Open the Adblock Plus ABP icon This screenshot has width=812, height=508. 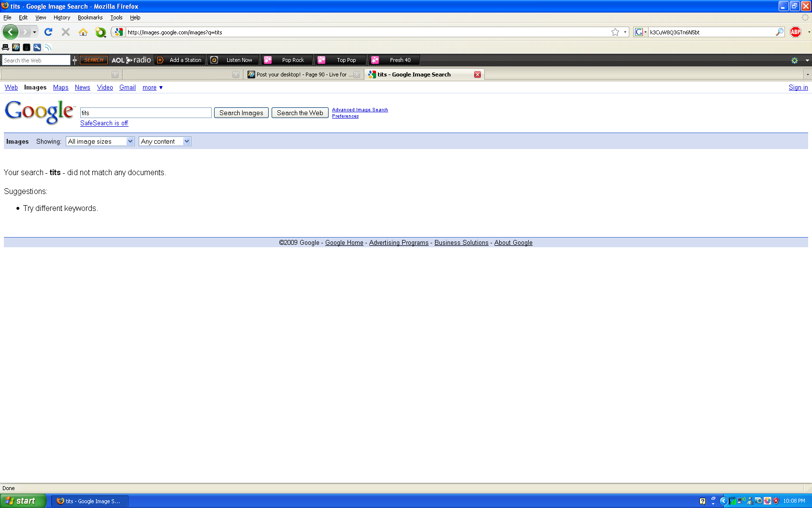click(796, 32)
